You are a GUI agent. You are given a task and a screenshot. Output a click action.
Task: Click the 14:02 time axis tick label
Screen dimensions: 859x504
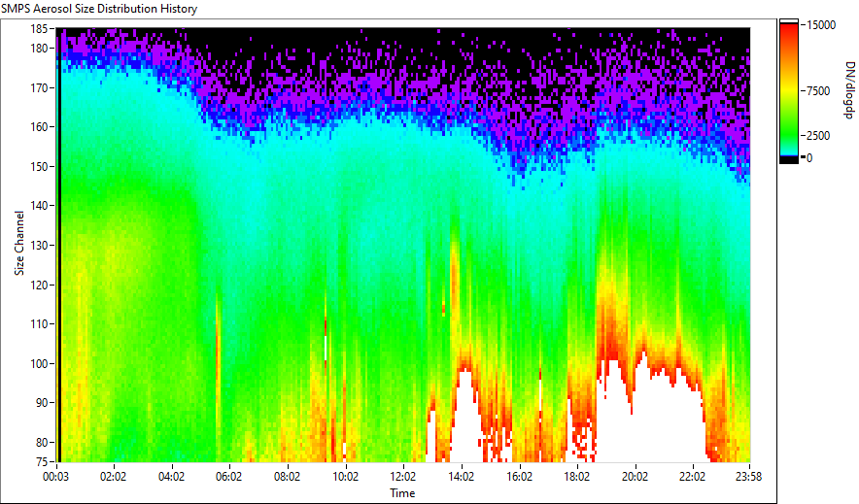(461, 477)
